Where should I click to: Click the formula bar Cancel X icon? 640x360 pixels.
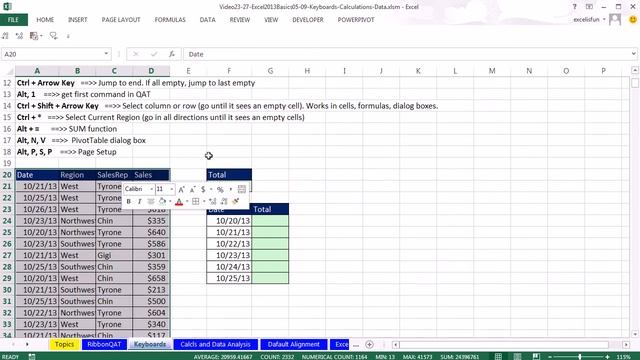point(136,54)
